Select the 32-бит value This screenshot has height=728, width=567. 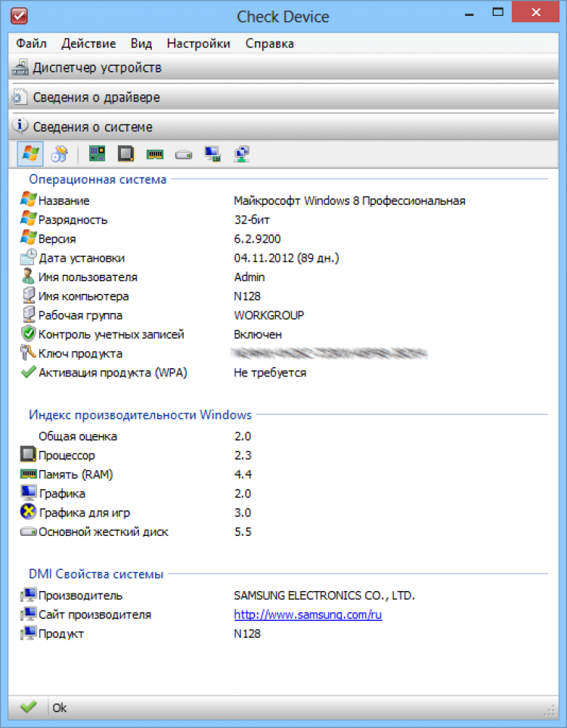(x=252, y=219)
